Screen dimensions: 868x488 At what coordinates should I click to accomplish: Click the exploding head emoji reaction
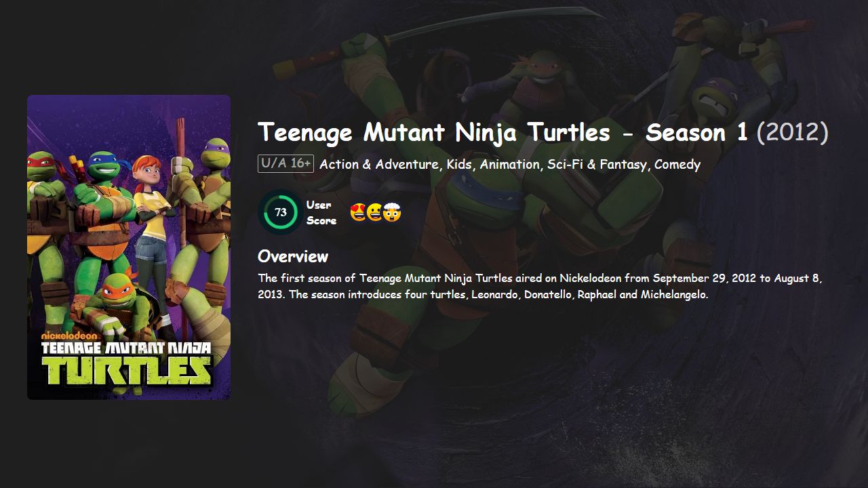[x=391, y=212]
